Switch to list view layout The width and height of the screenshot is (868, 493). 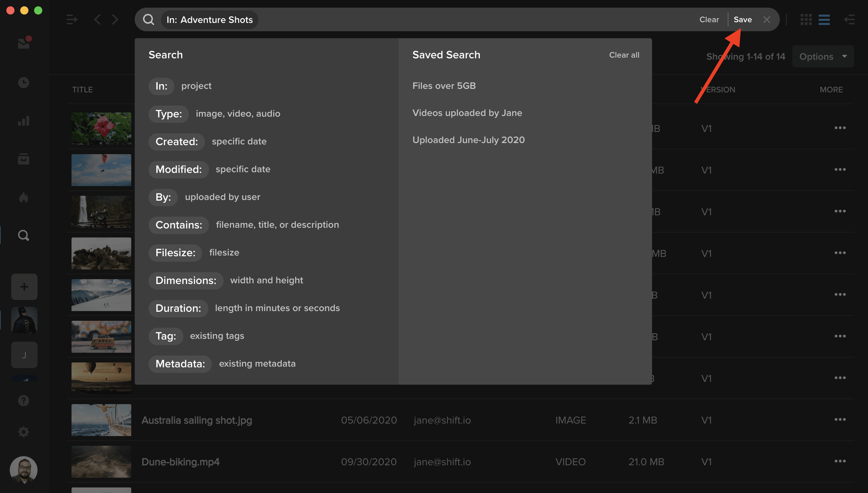824,19
